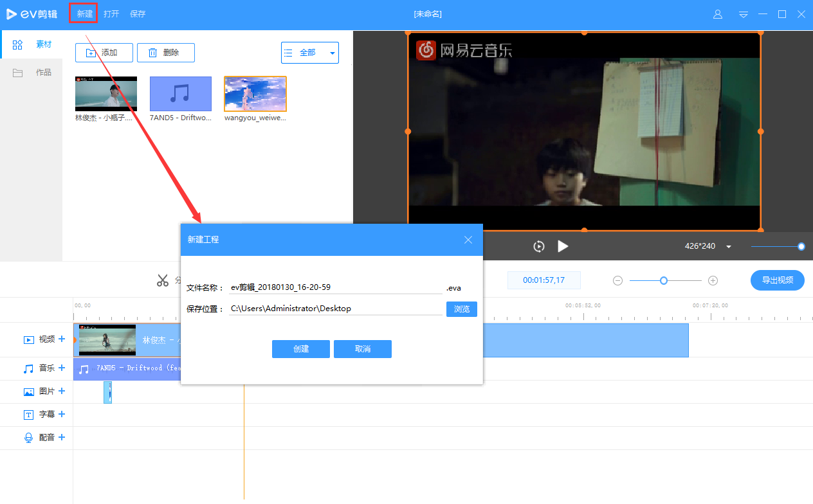Click 创建 to create the new project
Viewport: 813px width, 504px height.
pyautogui.click(x=300, y=348)
